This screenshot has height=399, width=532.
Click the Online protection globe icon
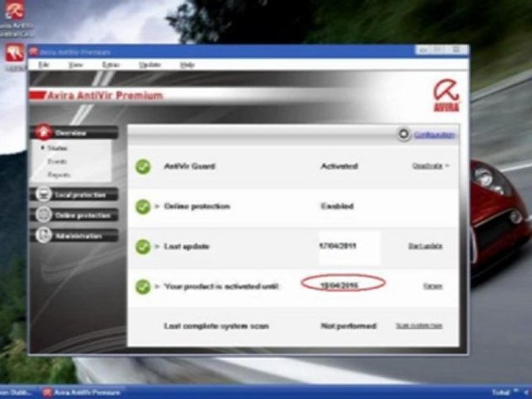(43, 215)
